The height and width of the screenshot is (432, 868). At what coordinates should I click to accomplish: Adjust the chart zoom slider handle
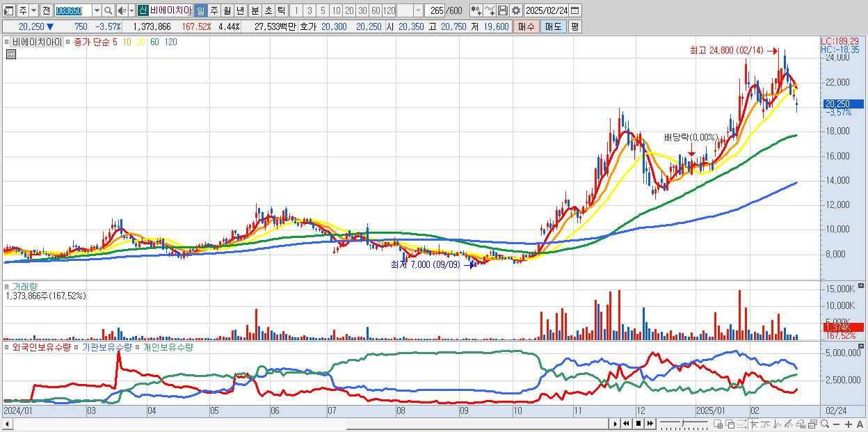(682, 423)
